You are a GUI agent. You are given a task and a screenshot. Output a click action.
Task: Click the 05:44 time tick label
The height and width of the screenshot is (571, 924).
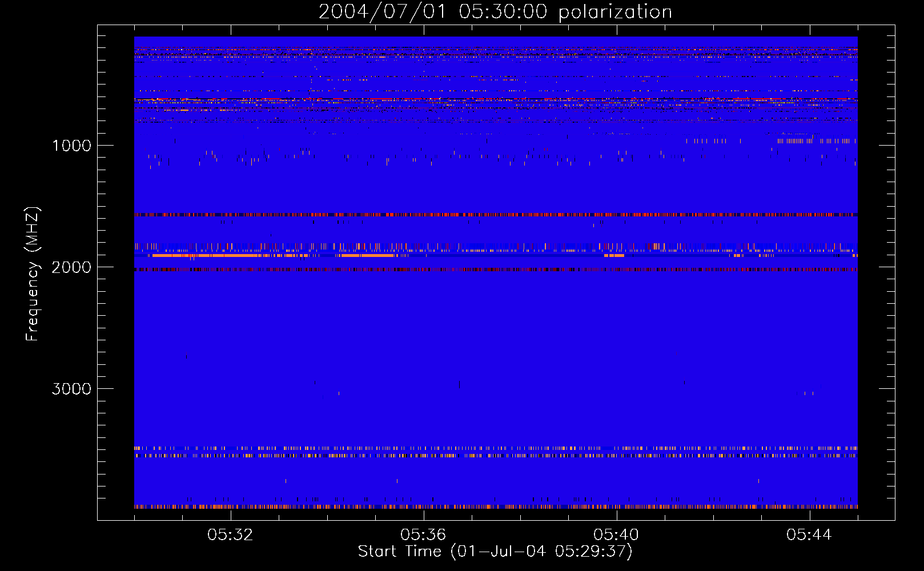(x=809, y=535)
